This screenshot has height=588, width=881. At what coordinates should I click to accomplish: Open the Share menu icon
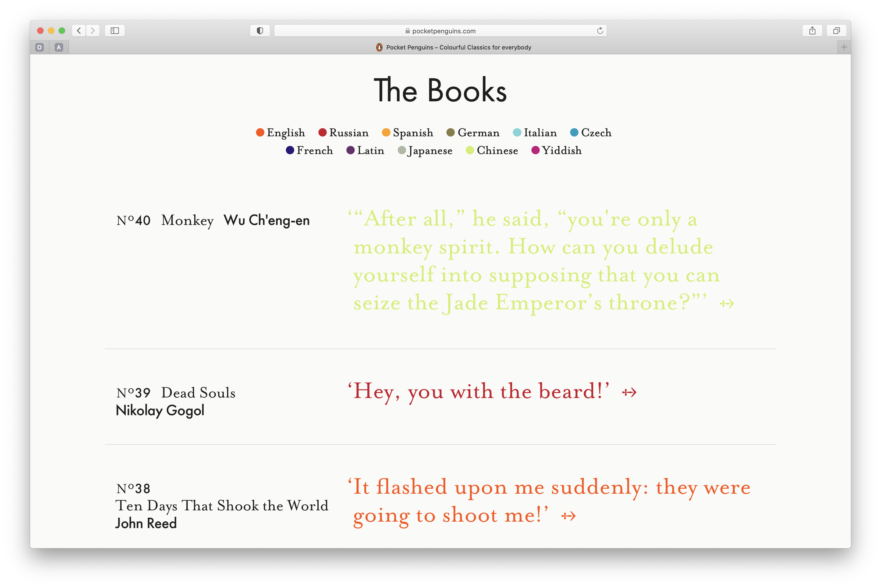click(812, 31)
